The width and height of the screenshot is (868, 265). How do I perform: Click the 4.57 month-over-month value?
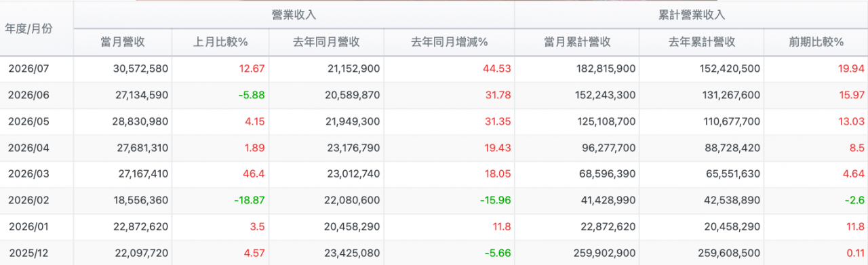click(x=254, y=253)
